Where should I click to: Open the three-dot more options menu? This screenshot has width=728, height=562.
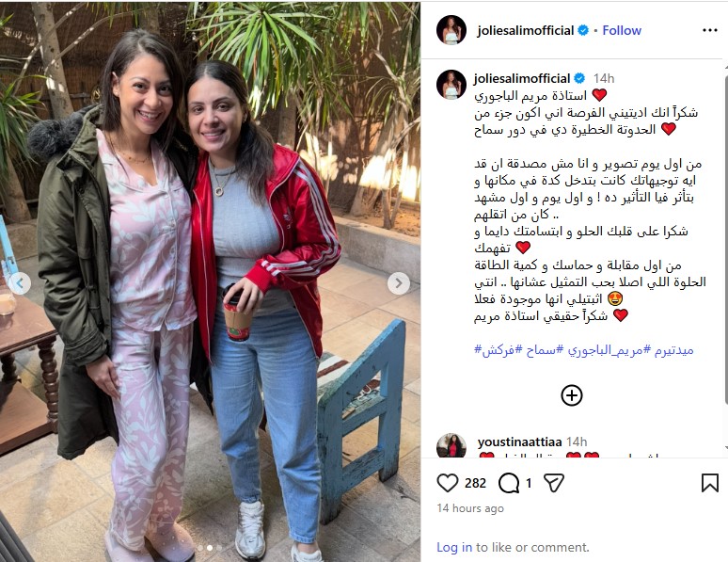pos(709,31)
